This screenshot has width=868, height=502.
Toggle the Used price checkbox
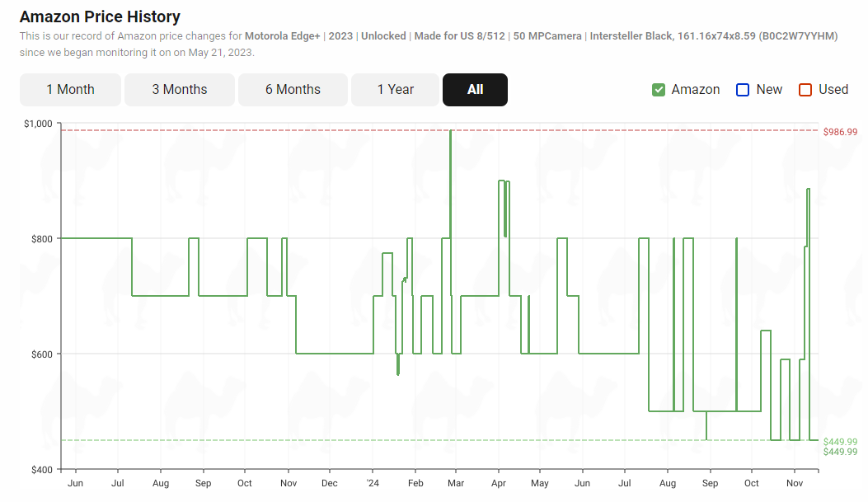805,90
